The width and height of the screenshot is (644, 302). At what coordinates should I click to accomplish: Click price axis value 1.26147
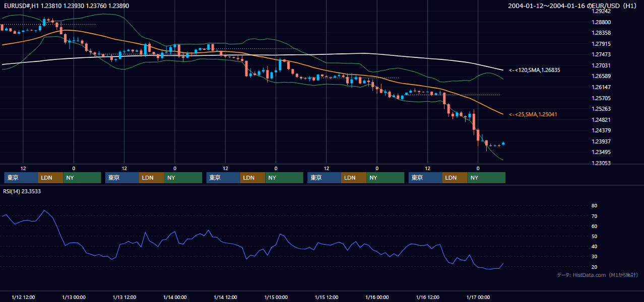point(601,87)
